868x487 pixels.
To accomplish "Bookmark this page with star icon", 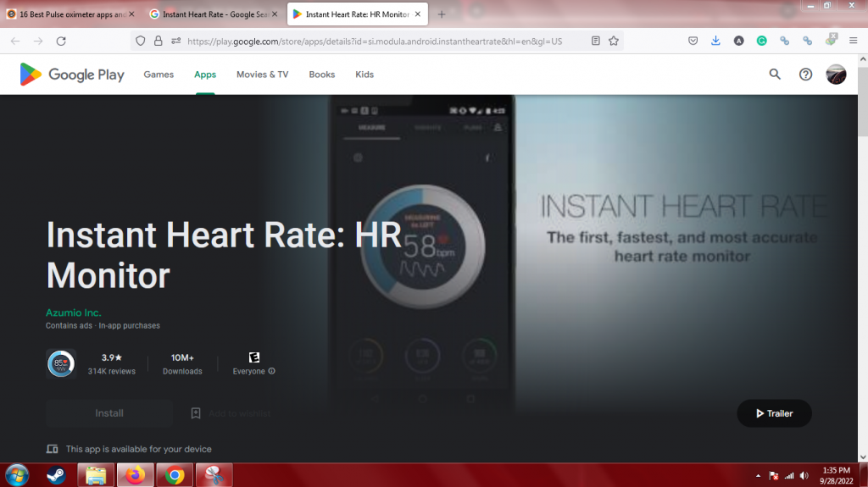I will click(614, 41).
